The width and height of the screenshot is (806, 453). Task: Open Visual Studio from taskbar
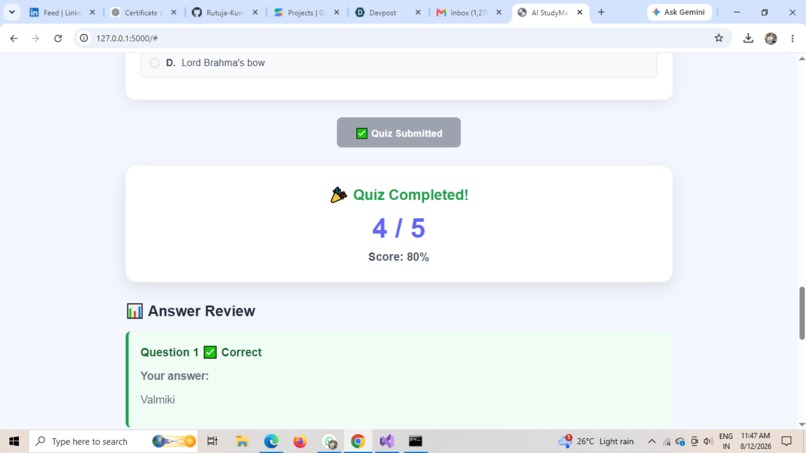387,441
